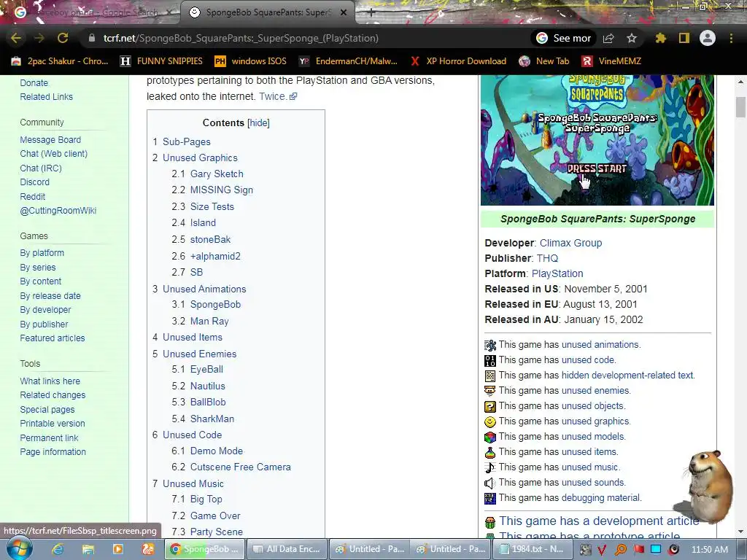This screenshot has width=747, height=560.
Task: Open the FUNNY SNIPPIES bookmark
Action: [x=161, y=61]
